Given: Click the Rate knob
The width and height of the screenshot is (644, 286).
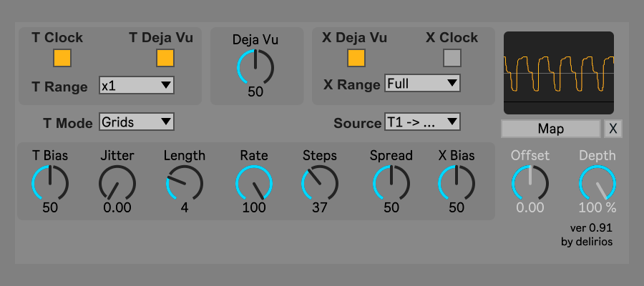Looking at the screenshot, I should coord(254,183).
